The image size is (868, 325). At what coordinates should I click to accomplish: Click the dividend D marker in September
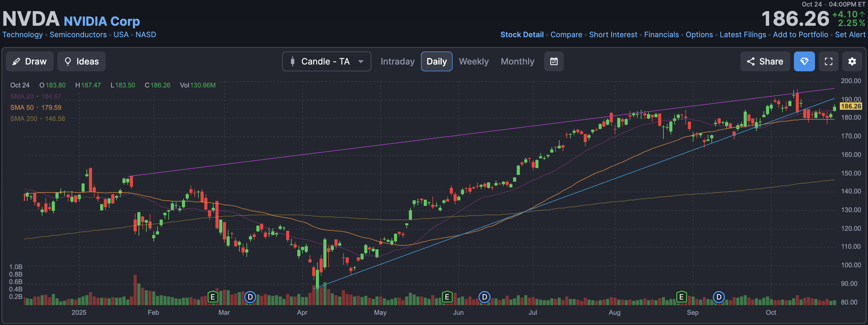[719, 297]
